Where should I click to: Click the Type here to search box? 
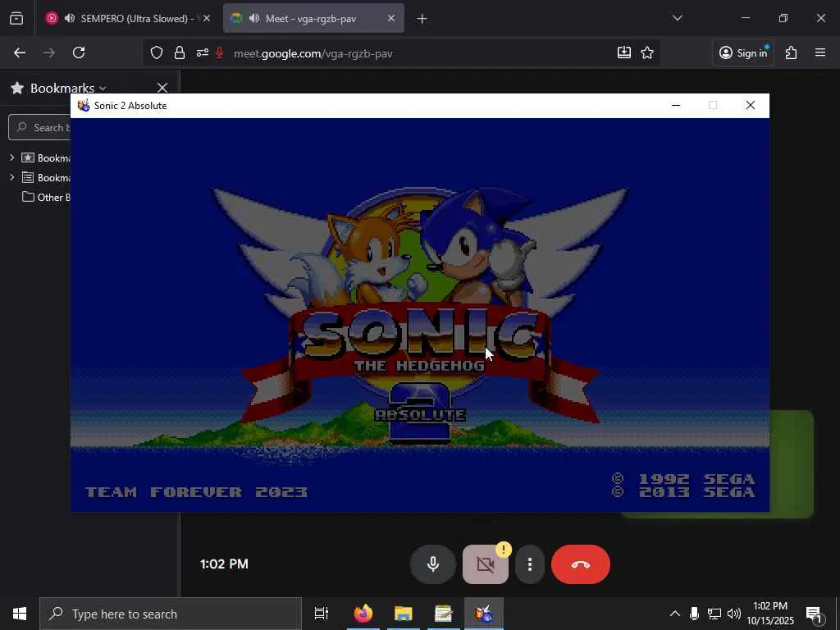coord(171,614)
